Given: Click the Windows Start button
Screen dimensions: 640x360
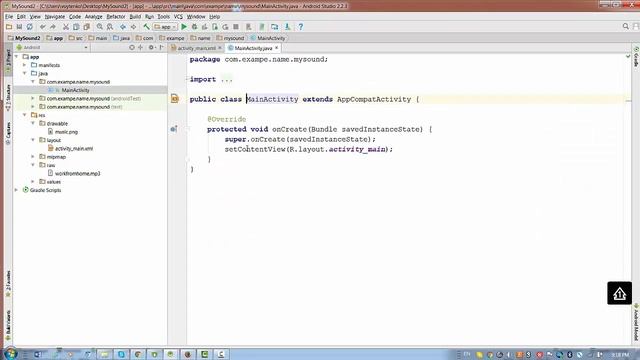Looking at the screenshot, I should (x=10, y=353).
